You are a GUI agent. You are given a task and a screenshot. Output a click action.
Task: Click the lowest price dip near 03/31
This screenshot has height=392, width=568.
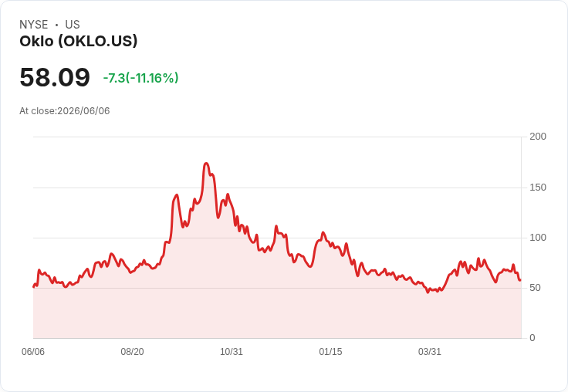pos(428,292)
